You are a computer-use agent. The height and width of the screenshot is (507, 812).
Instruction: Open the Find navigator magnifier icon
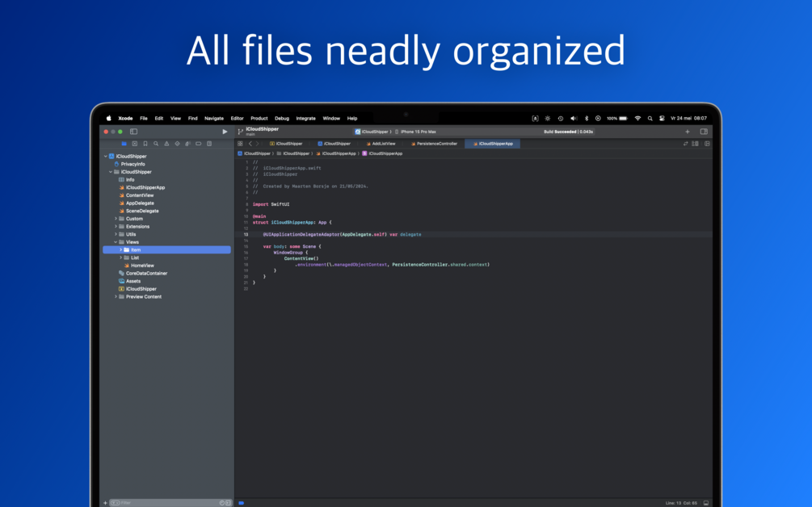click(156, 144)
